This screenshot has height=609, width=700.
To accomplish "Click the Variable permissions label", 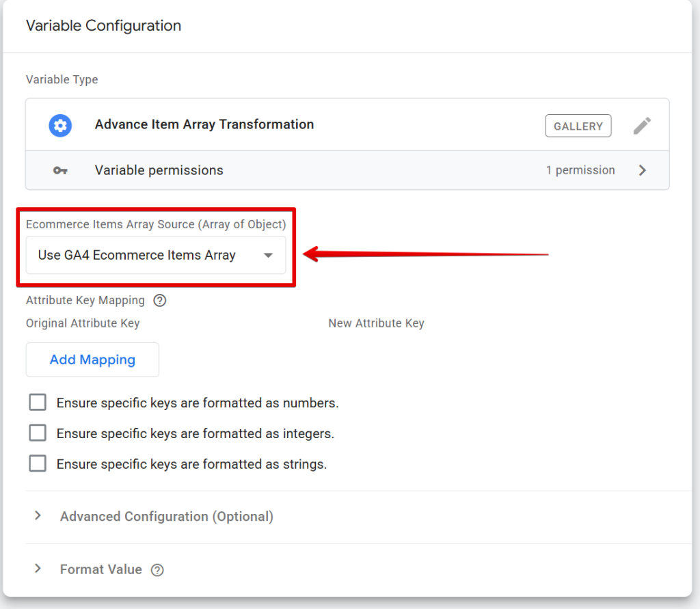I will (x=159, y=171).
